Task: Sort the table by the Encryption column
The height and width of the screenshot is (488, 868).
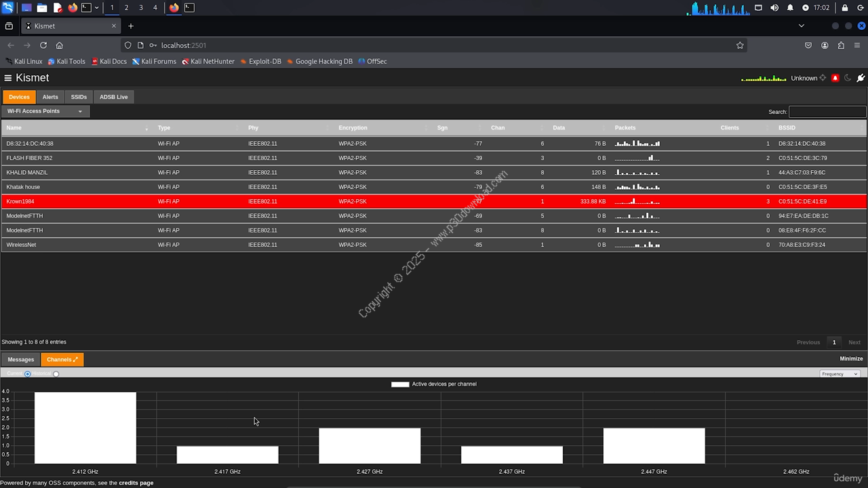Action: pyautogui.click(x=384, y=127)
